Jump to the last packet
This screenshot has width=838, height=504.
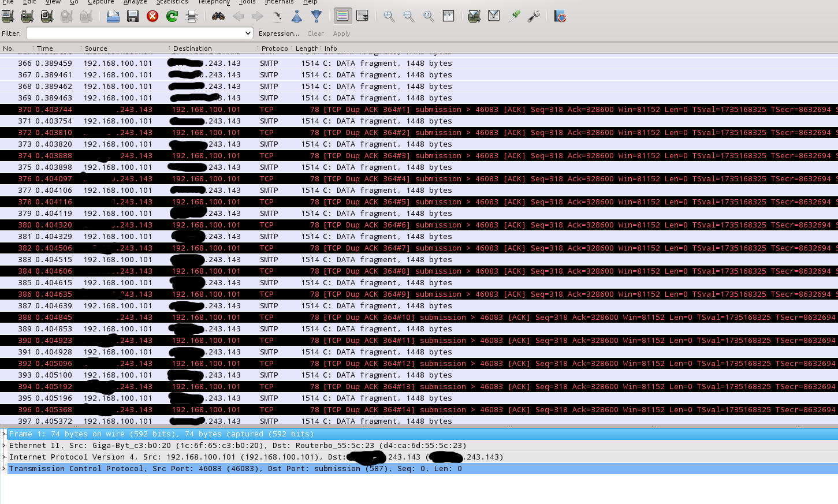coord(316,16)
